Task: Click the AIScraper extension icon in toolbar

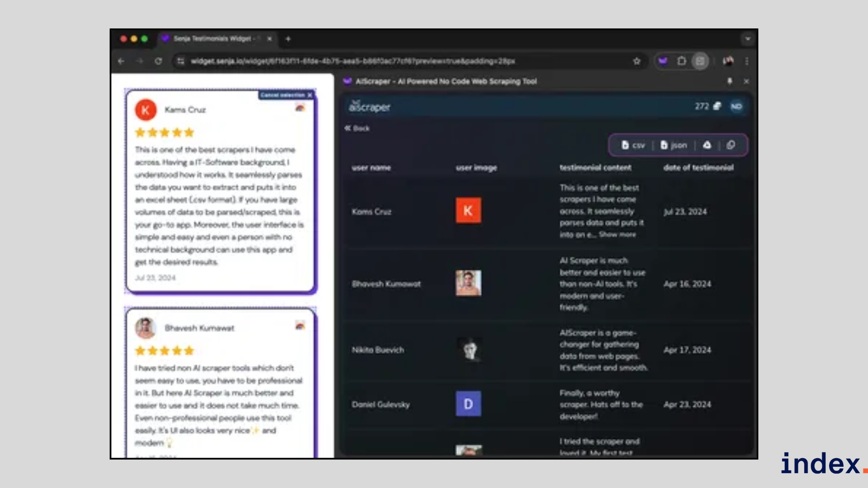Action: 663,61
